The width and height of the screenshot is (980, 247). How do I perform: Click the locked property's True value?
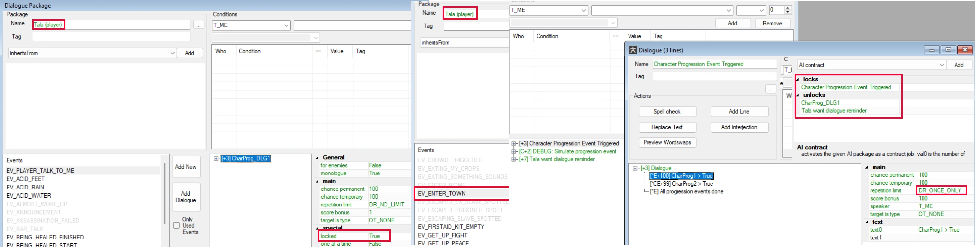pyautogui.click(x=374, y=236)
